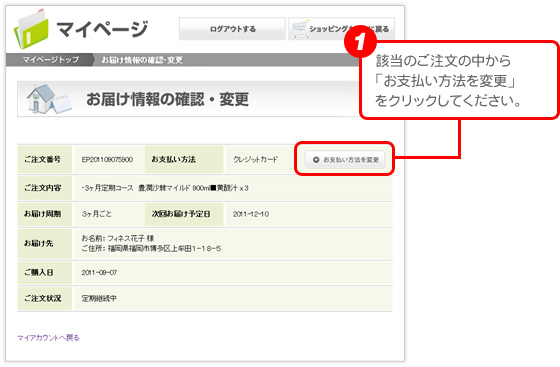Click the 3ヶ月ごと delivery cycle value

96,214
